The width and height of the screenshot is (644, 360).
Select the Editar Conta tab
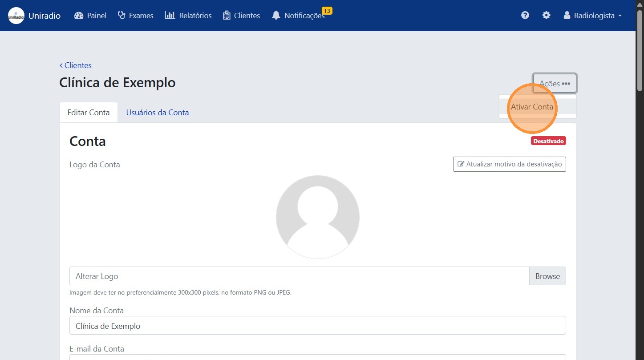(89, 113)
